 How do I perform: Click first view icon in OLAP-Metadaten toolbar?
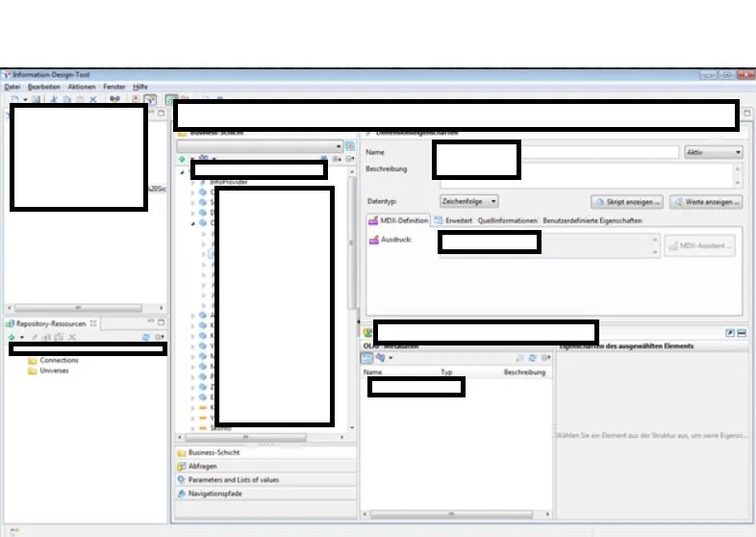[x=366, y=357]
